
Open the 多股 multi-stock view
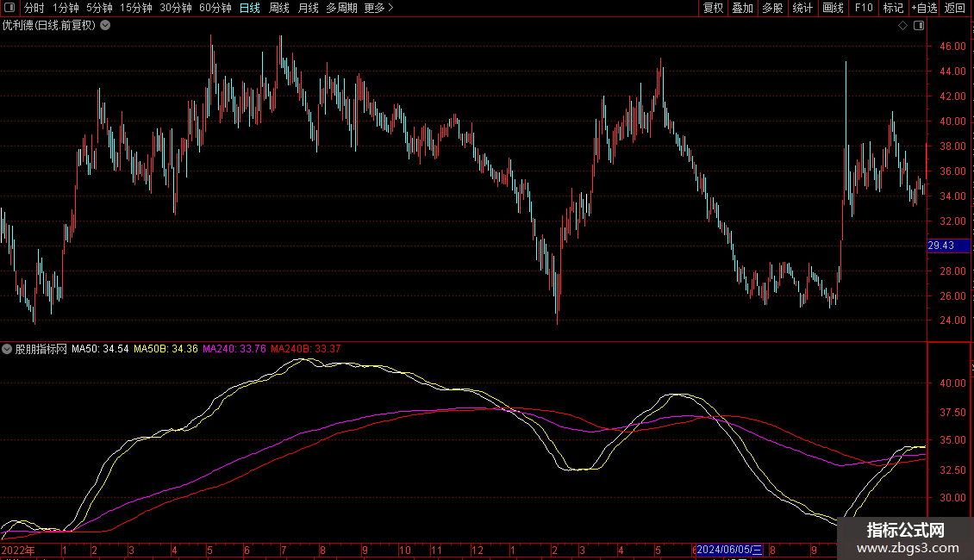(772, 8)
